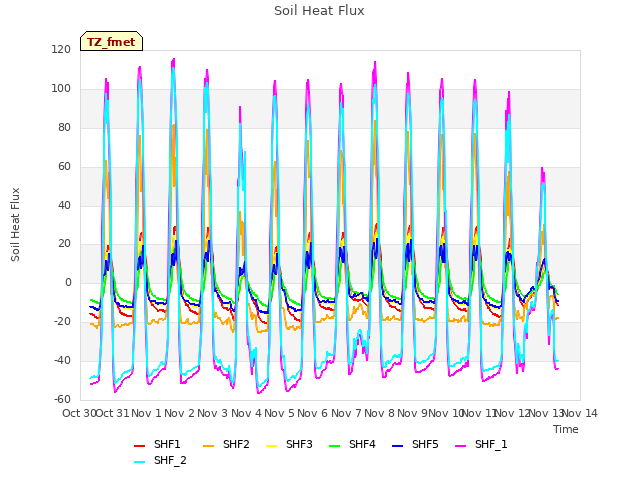Click the TZ_fmet annotation label
The width and height of the screenshot is (640, 480).
pos(111,42)
